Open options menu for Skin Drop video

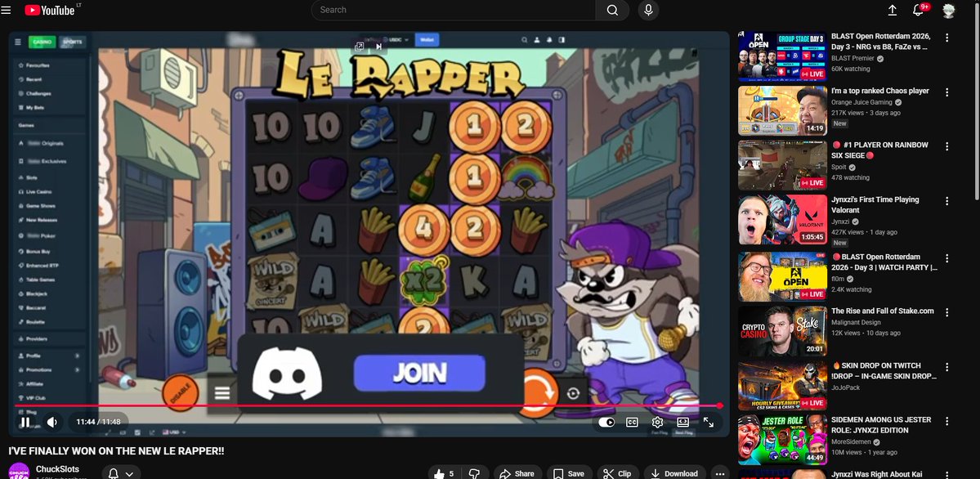tap(946, 366)
